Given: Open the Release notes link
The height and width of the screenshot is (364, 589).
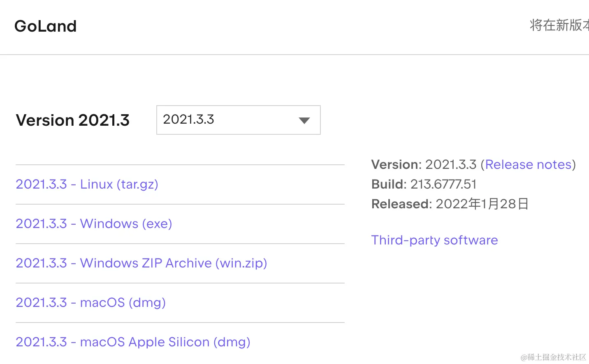Looking at the screenshot, I should (x=528, y=164).
